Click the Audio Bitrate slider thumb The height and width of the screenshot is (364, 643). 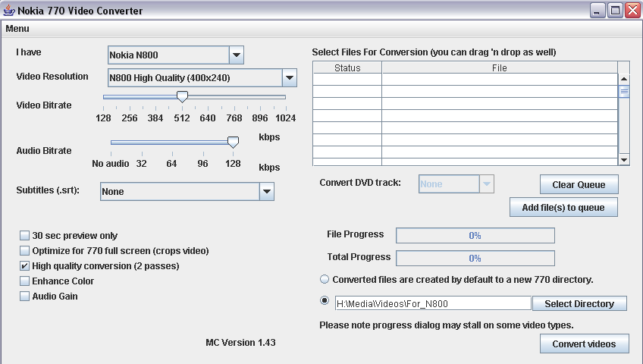pyautogui.click(x=233, y=143)
